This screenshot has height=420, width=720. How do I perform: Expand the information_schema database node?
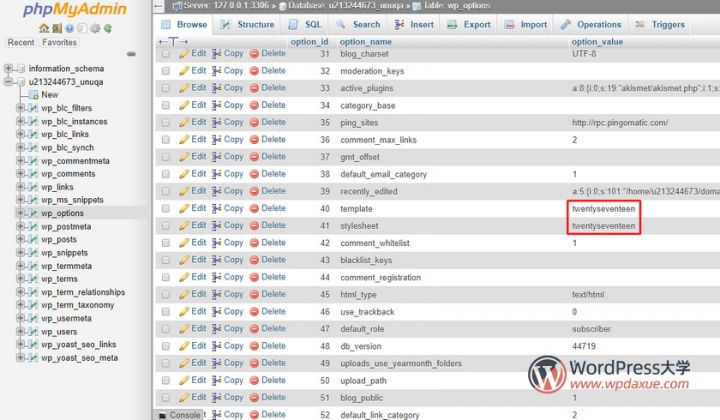tap(8, 68)
